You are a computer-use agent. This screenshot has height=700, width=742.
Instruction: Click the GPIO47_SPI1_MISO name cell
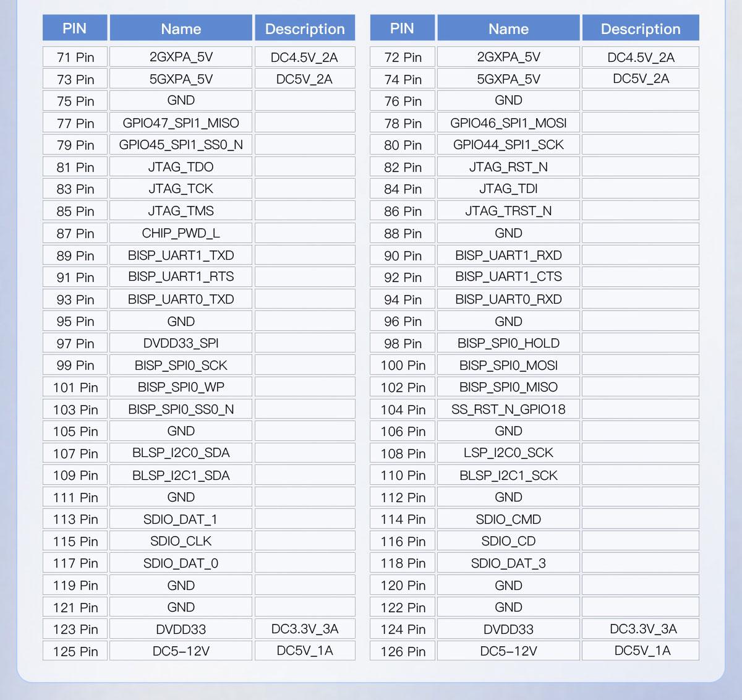[x=181, y=122]
